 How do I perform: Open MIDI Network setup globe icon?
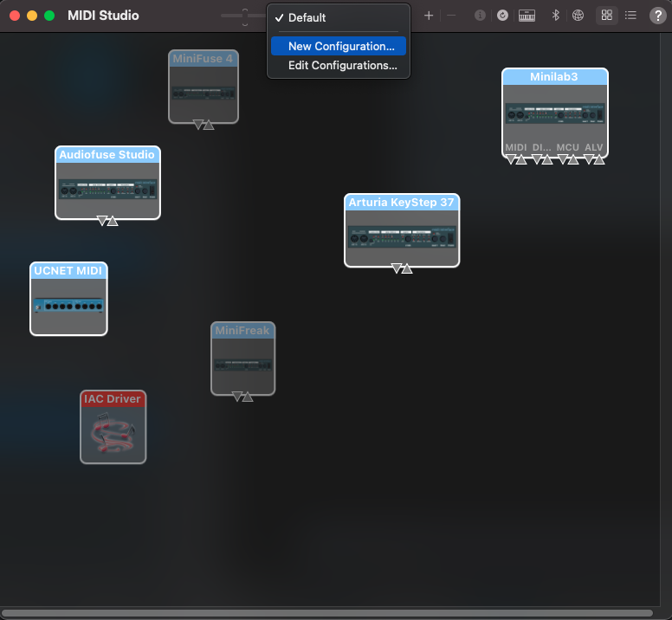(578, 16)
